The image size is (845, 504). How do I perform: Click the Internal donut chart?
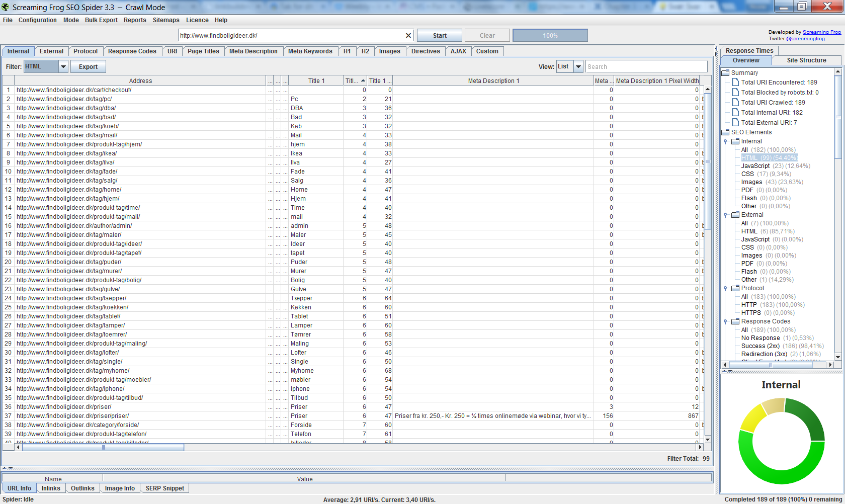pos(781,441)
